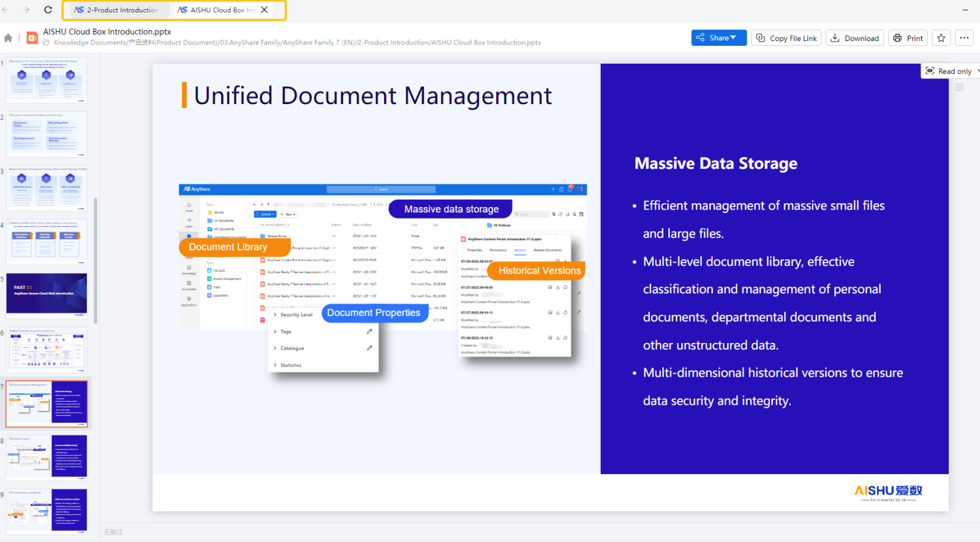Open the three-dot more options menu
This screenshot has width=980, height=542.
tap(964, 38)
